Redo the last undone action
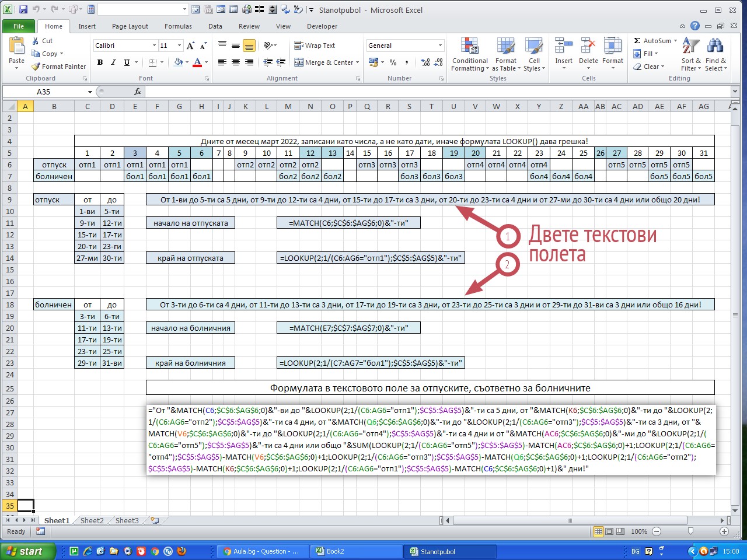The width and height of the screenshot is (747, 560). tap(54, 9)
